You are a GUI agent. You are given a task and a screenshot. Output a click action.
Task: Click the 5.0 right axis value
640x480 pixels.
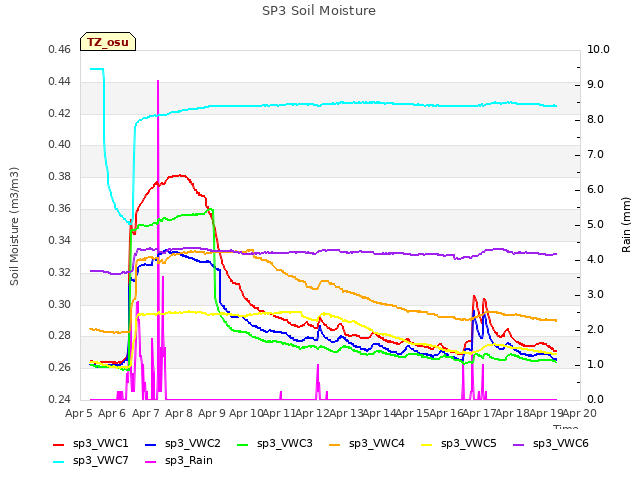coord(596,225)
